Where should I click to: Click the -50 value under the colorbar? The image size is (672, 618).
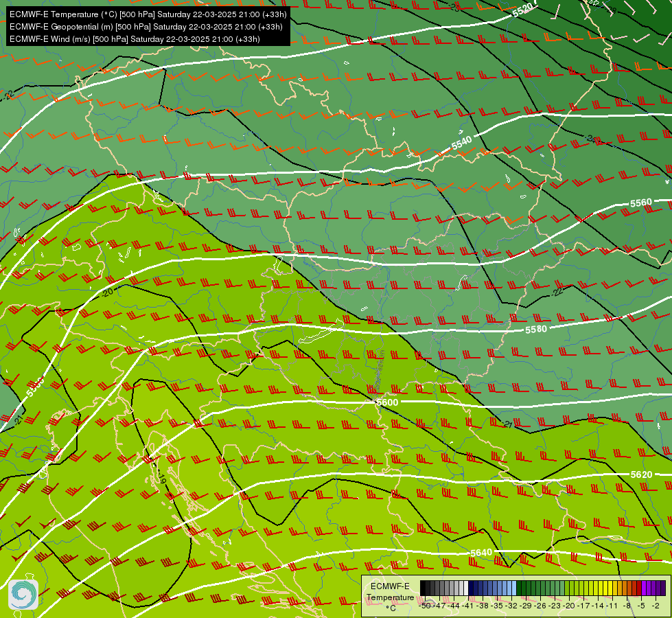coord(425,606)
